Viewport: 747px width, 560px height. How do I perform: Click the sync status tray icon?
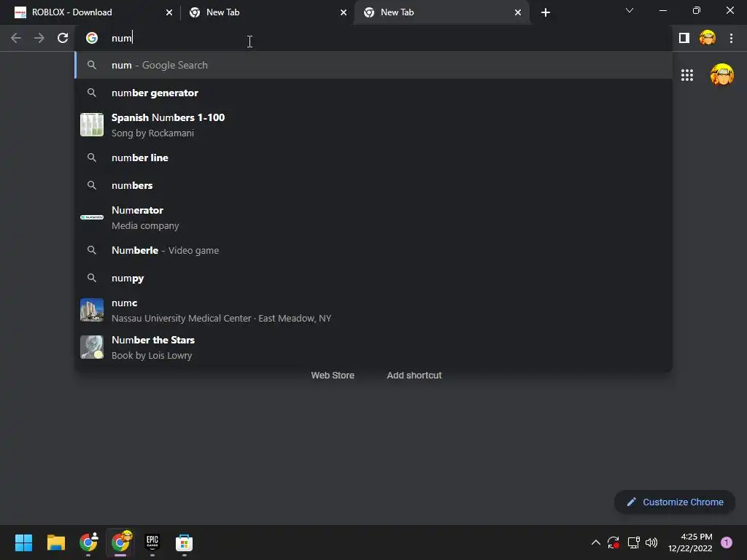tap(613, 542)
